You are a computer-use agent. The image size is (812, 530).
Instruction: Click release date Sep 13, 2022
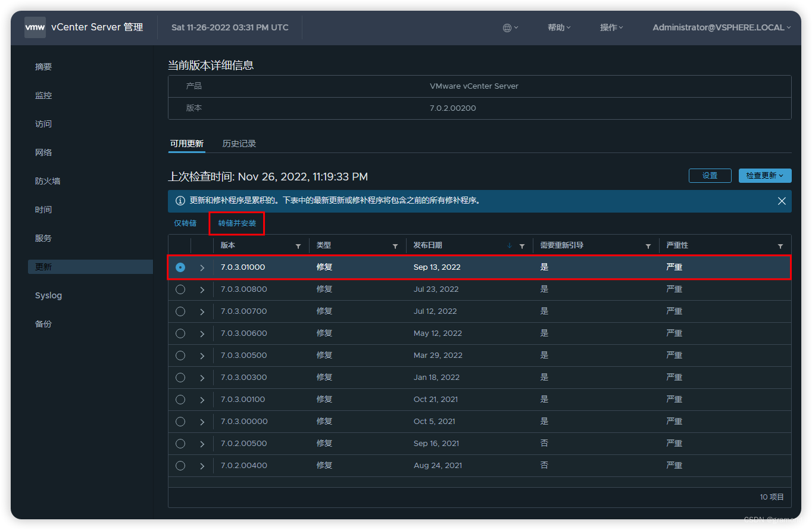pos(437,267)
